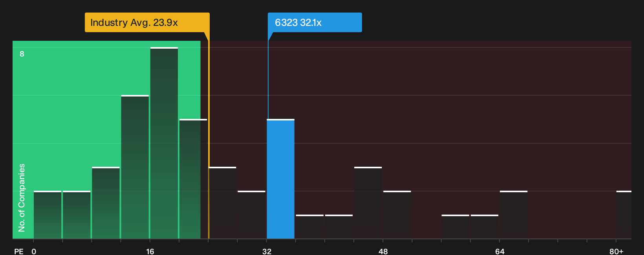
Task: Click the x-axis label 0
Action: pos(34,251)
